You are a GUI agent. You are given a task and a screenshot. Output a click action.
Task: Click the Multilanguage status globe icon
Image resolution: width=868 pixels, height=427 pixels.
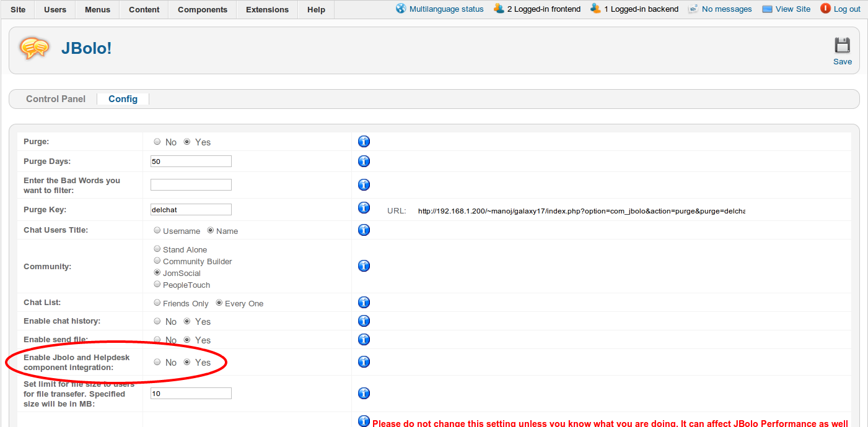tap(400, 9)
